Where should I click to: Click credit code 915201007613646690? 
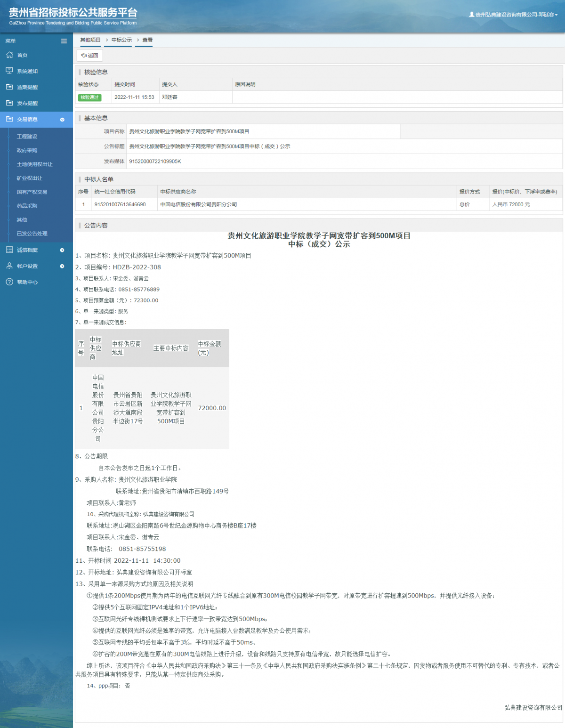[120, 204]
